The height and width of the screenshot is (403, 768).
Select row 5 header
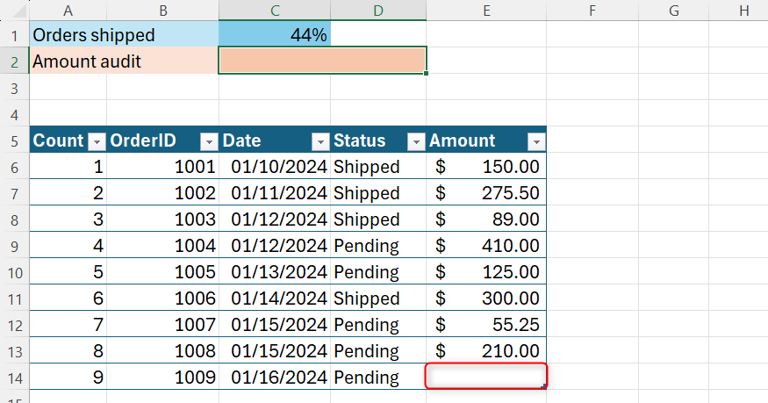coord(15,141)
